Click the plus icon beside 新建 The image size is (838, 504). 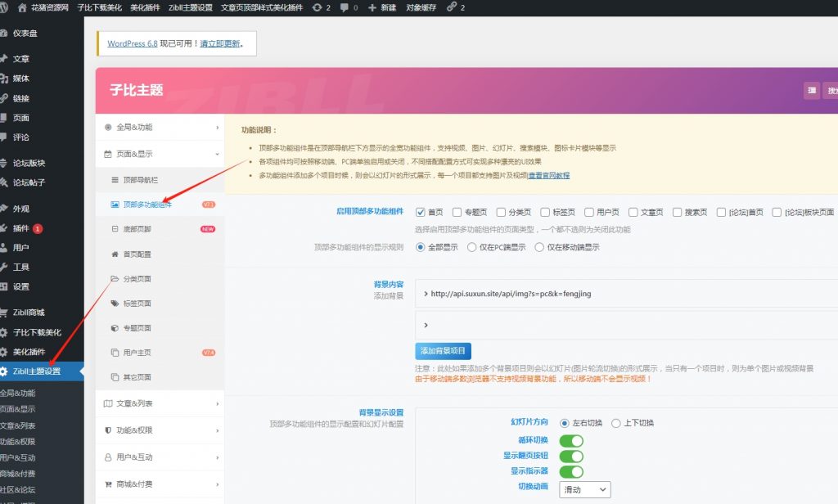[x=372, y=7]
